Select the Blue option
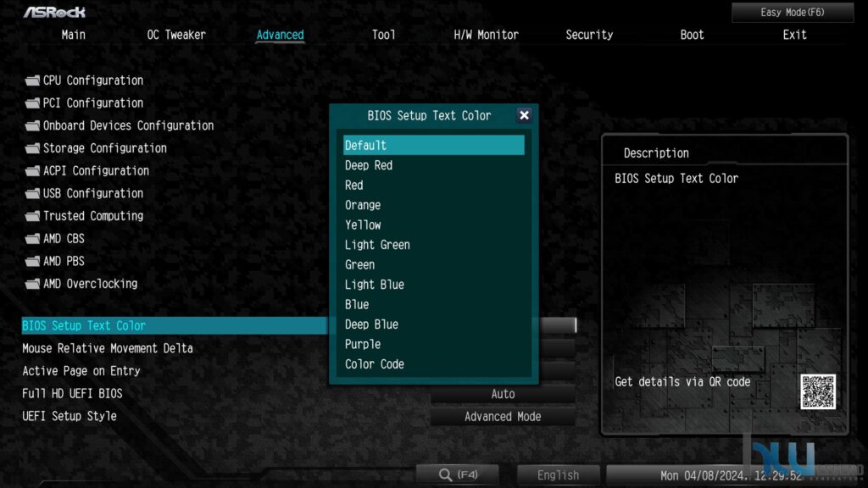This screenshot has height=488, width=868. click(x=433, y=304)
